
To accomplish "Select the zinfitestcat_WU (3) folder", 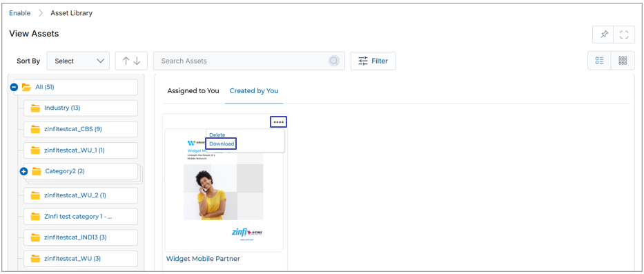I will [81, 259].
